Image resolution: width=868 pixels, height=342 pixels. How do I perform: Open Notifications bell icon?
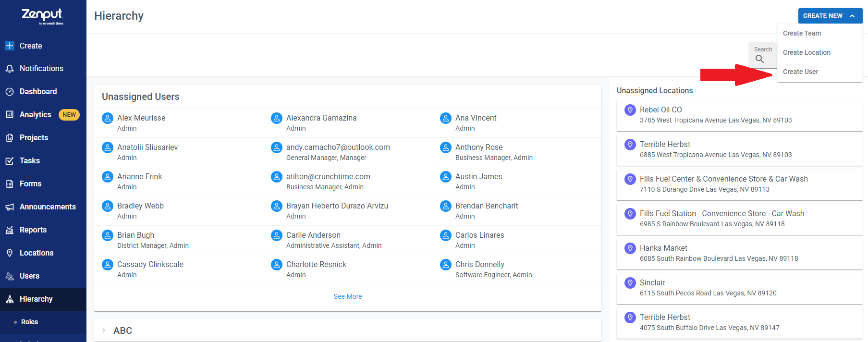(x=10, y=69)
